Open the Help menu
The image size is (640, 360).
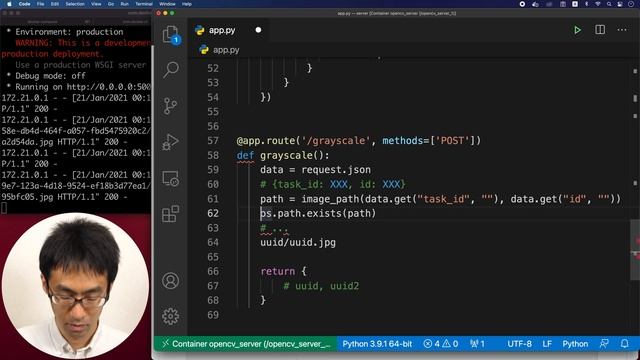[187, 4]
